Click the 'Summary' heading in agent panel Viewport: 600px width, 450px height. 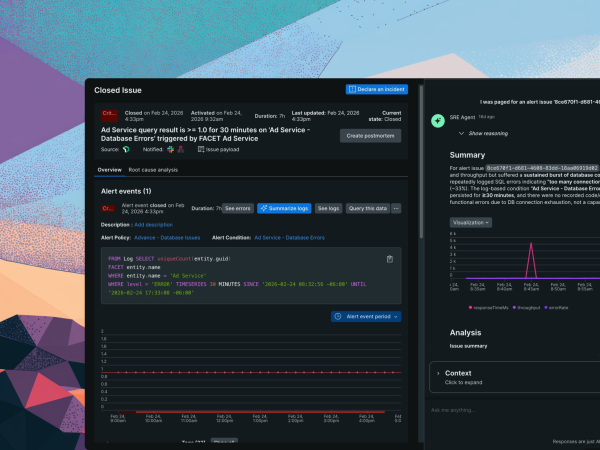(x=467, y=155)
